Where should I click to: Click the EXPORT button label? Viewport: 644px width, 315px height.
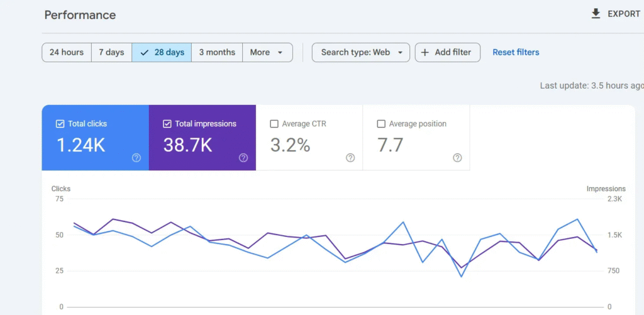tap(623, 14)
